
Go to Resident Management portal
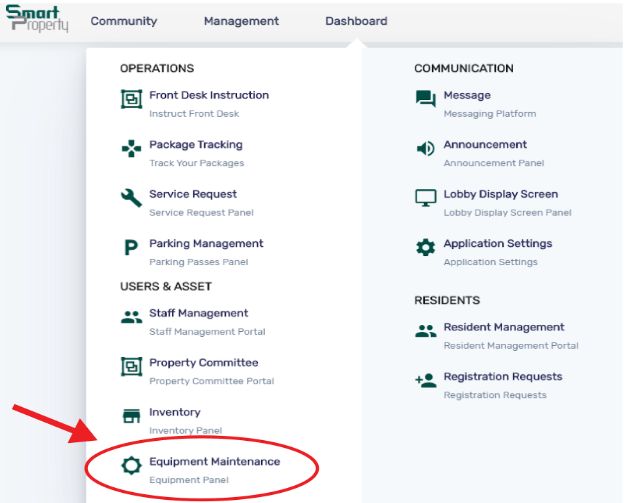tap(503, 327)
